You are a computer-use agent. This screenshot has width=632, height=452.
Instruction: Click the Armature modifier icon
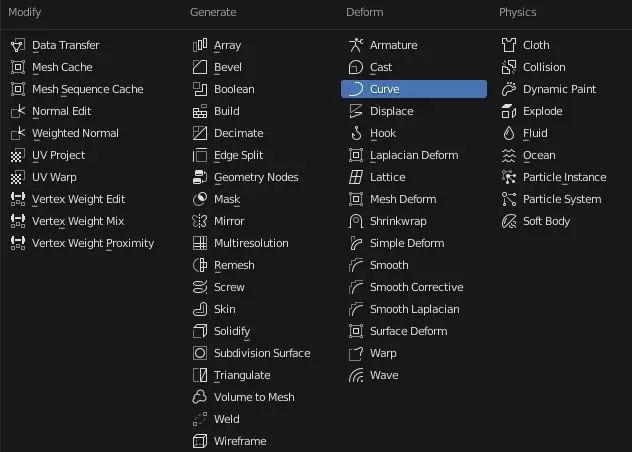[x=356, y=45]
